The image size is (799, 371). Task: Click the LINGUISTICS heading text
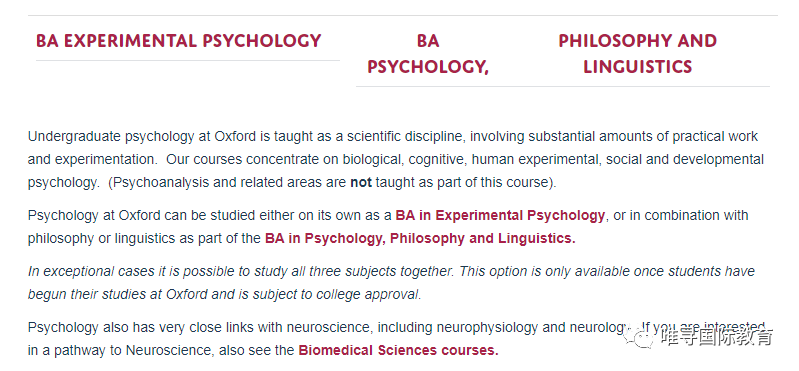(637, 67)
